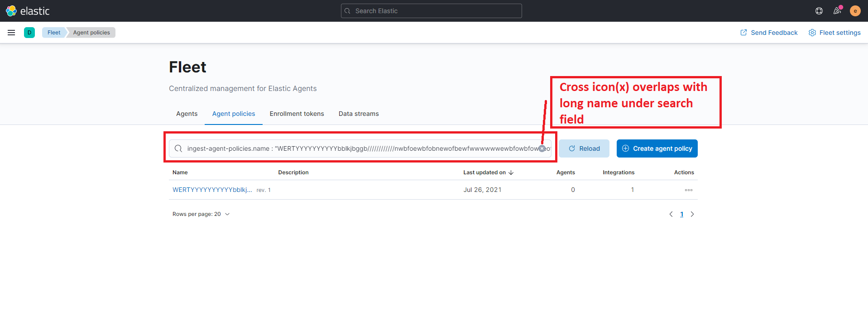Screen dimensions: 868x330
Task: Switch to the Agents tab
Action: click(187, 114)
